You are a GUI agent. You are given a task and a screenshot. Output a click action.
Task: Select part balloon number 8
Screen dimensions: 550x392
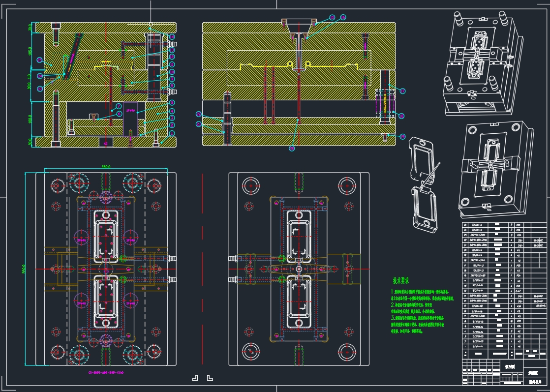[172, 86]
